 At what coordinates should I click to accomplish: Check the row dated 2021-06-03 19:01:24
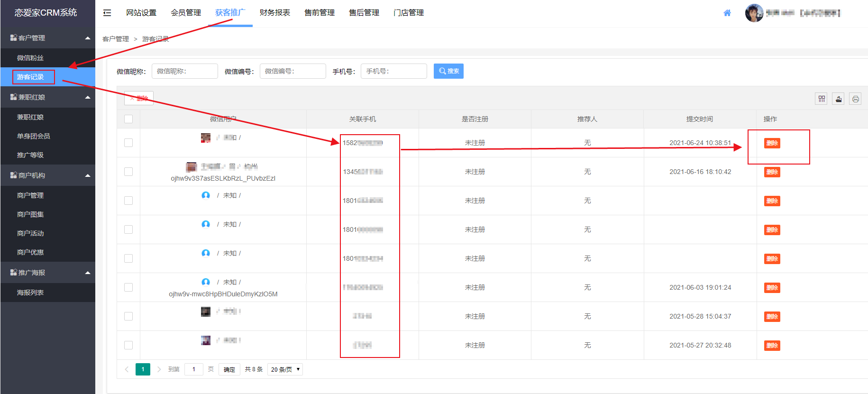click(128, 287)
